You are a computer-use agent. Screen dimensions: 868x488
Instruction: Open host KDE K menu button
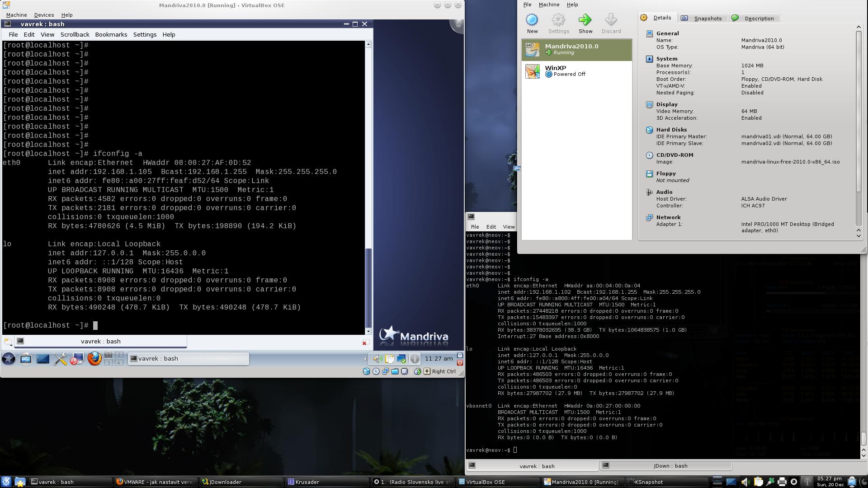[6, 482]
